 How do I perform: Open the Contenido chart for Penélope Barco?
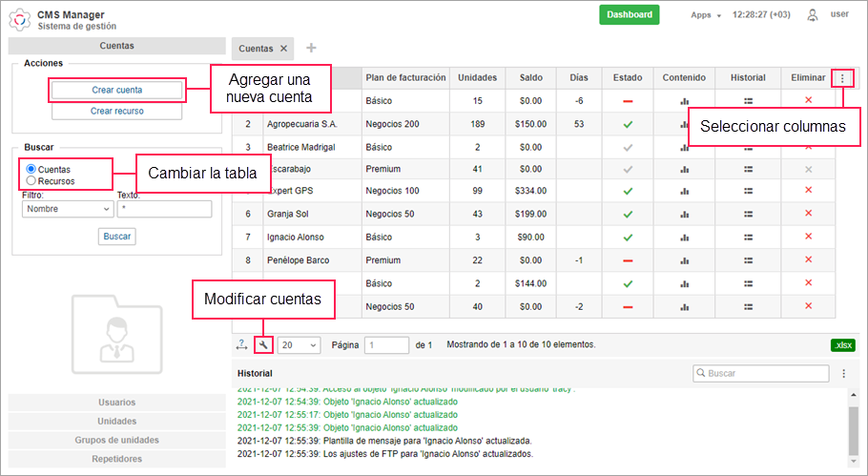(x=684, y=260)
